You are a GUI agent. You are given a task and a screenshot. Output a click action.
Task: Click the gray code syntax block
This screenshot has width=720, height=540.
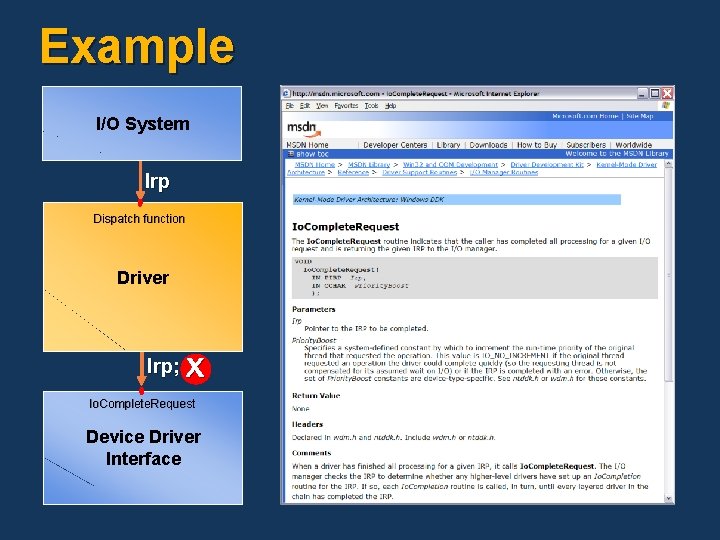pos(475,278)
